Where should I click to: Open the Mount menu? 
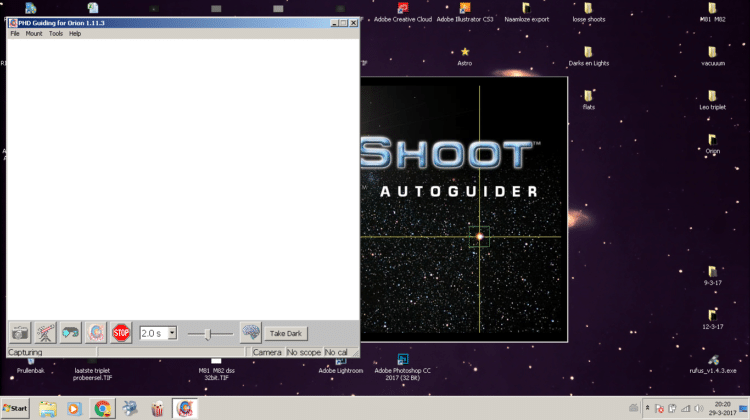tap(34, 33)
